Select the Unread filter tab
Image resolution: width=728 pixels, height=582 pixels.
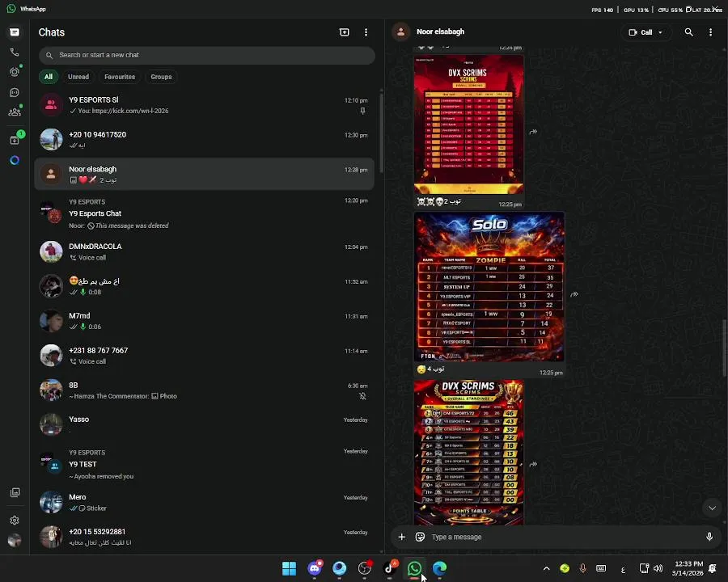tap(78, 77)
